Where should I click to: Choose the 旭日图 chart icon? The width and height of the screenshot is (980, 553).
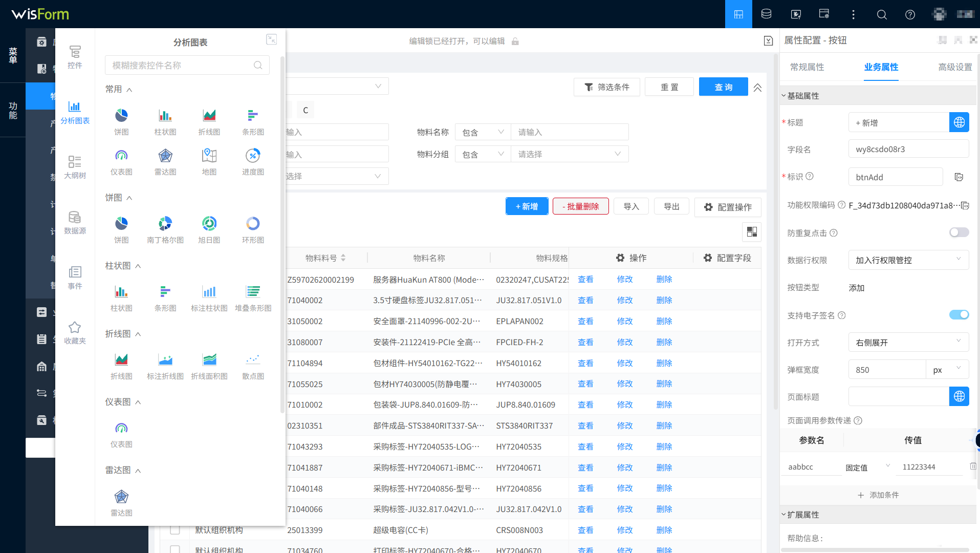point(209,229)
